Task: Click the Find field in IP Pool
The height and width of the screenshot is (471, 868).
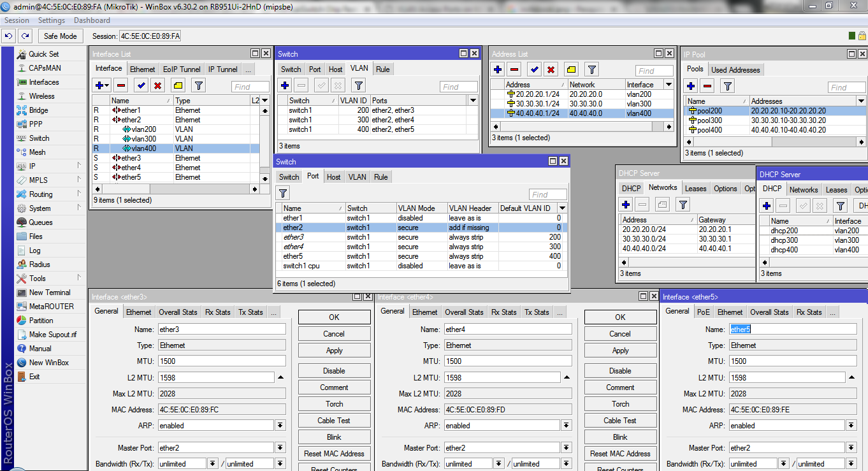Action: coord(846,87)
